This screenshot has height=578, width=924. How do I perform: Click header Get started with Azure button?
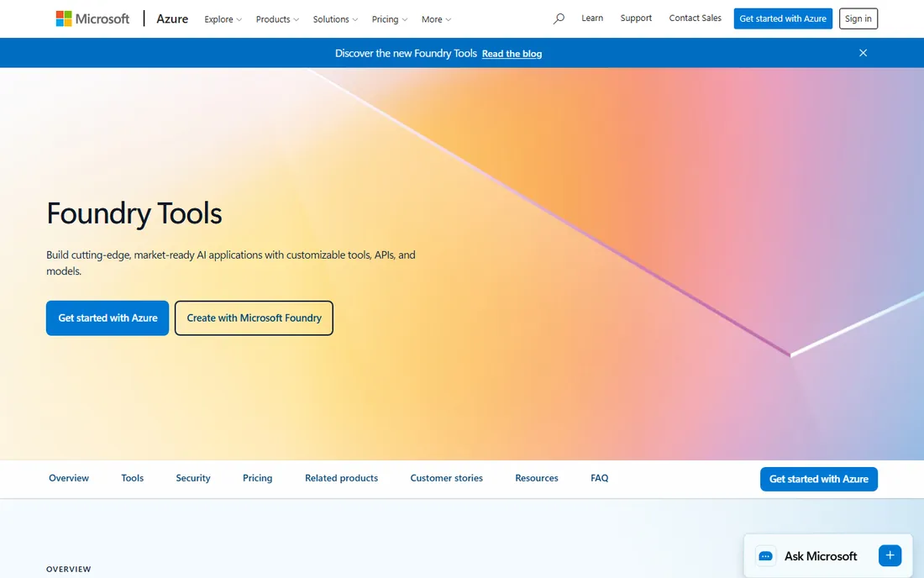pos(783,18)
